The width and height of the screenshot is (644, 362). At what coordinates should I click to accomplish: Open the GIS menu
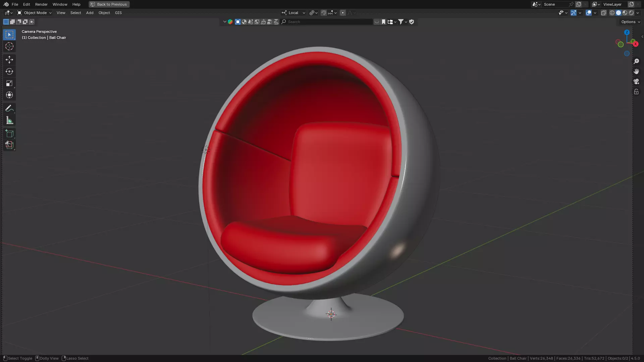[118, 13]
